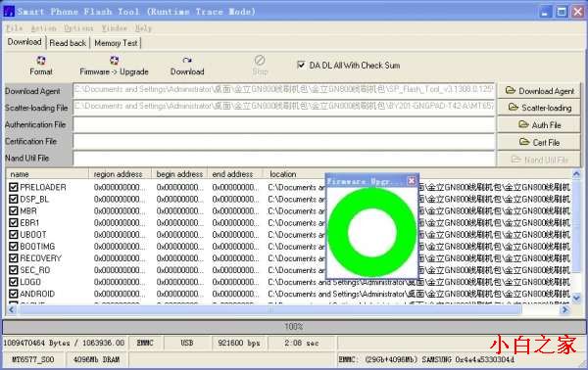
Task: Uncheck the BOOTIMG partition
Action: [x=14, y=247]
